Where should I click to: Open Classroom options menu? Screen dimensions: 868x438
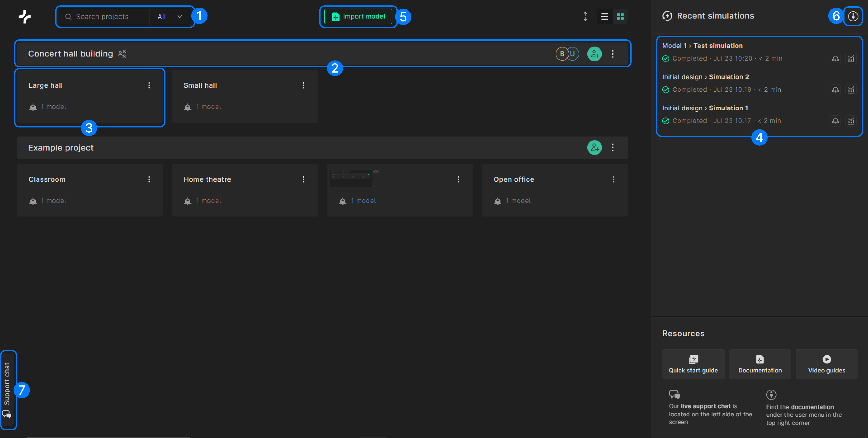(x=149, y=179)
